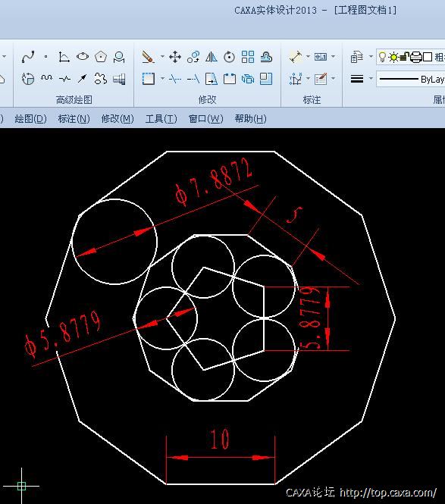Select the Point drawing tool
This screenshot has width=445, height=504.
point(46,57)
